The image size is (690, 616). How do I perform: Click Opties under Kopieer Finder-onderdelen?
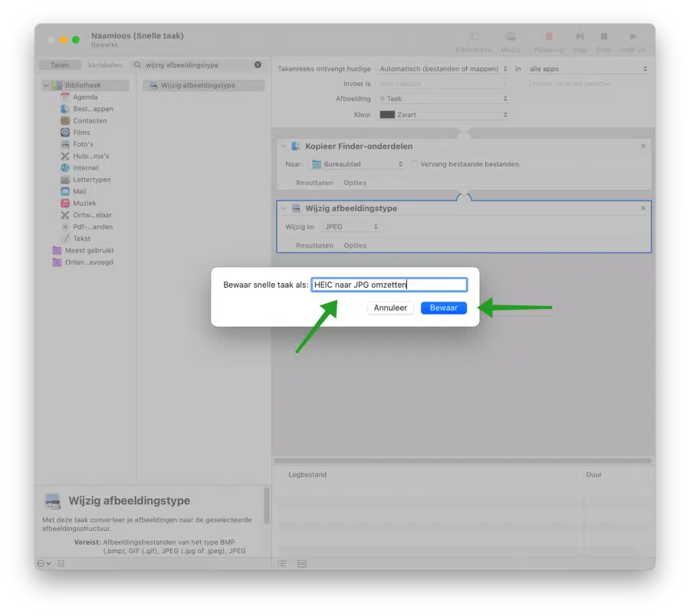[x=355, y=183]
